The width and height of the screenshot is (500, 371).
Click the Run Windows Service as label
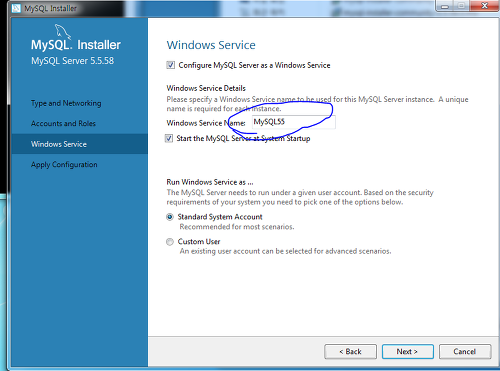(x=210, y=182)
